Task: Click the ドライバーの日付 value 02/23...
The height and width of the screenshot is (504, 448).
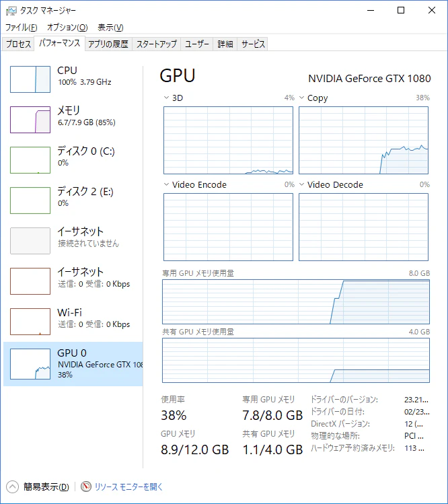Action: coord(417,412)
